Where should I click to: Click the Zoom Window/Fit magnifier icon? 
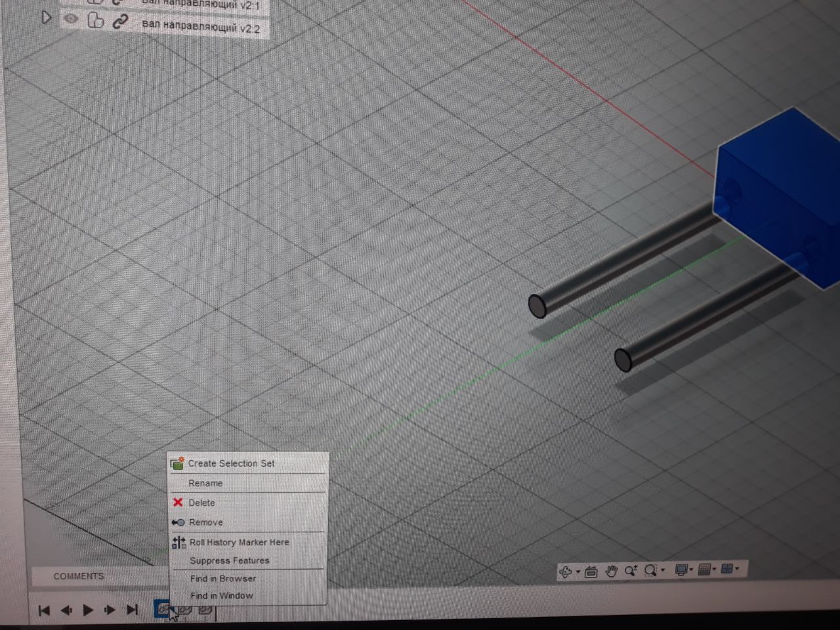point(650,570)
